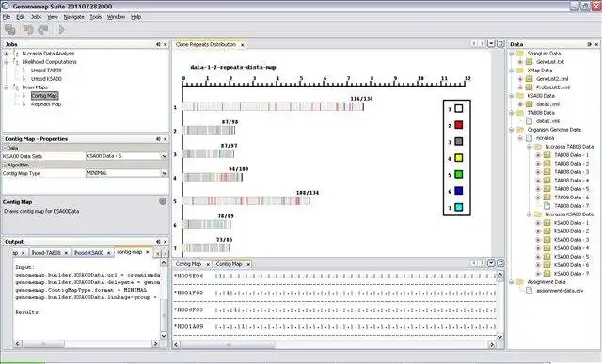The image size is (602, 364).
Task: Click the grey help circle beside Contig Map description
Action: point(163,201)
